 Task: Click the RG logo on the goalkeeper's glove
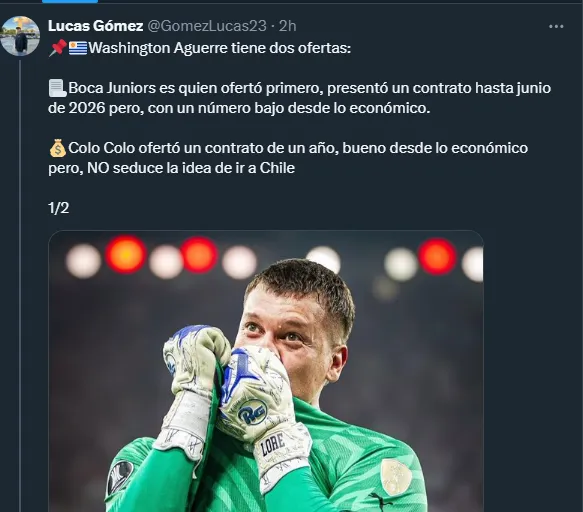[x=253, y=412]
